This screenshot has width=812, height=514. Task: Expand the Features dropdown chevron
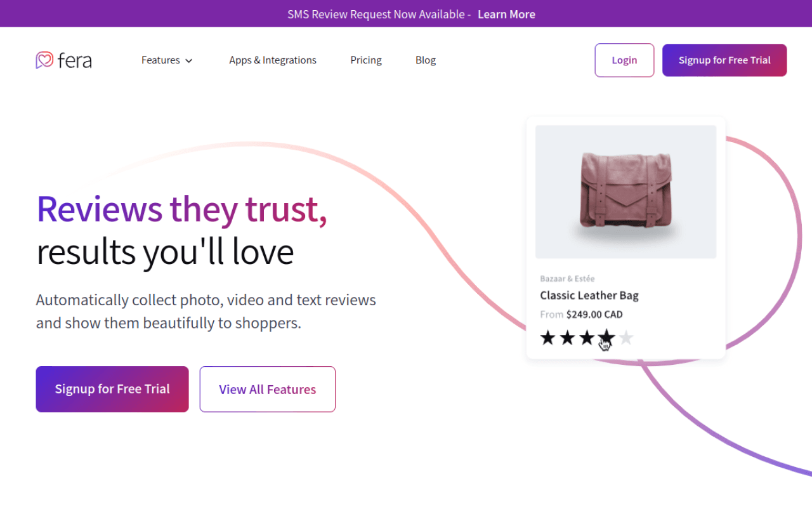tap(188, 61)
